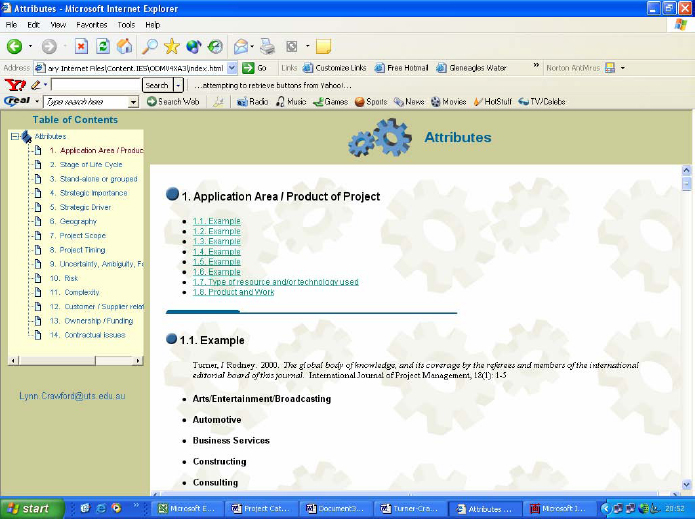The image size is (695, 519).
Task: Open the Back button history dropdown arrow
Action: pos(30,46)
